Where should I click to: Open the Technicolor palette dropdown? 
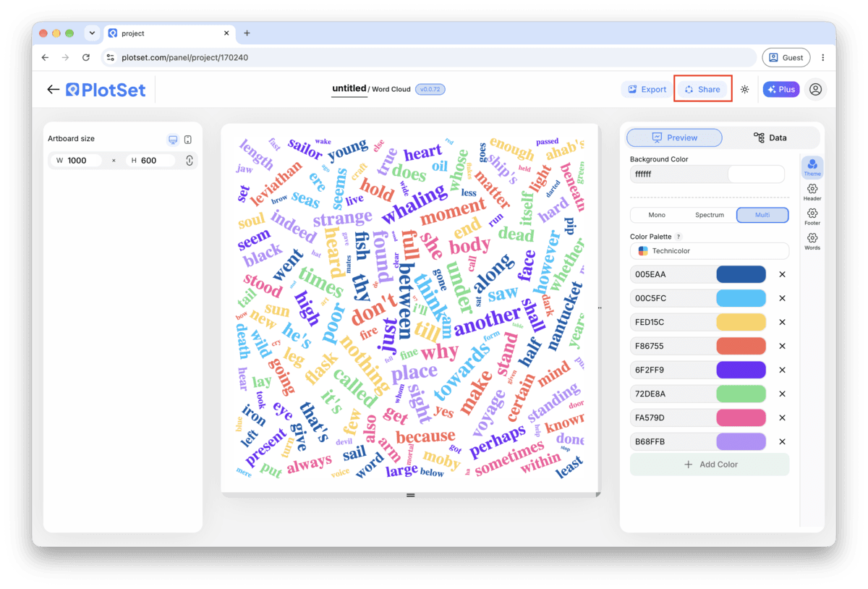710,251
